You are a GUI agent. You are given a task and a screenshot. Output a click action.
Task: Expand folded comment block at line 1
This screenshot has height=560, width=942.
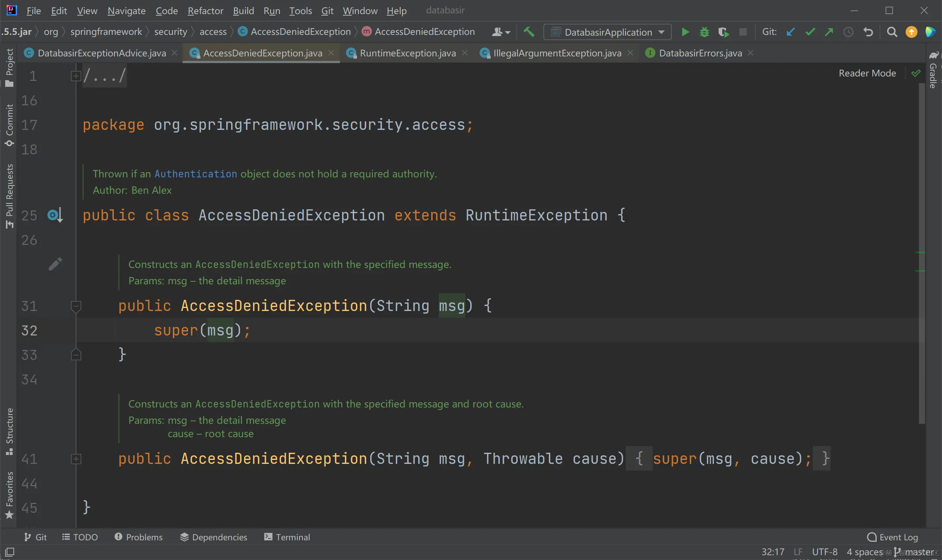(76, 76)
